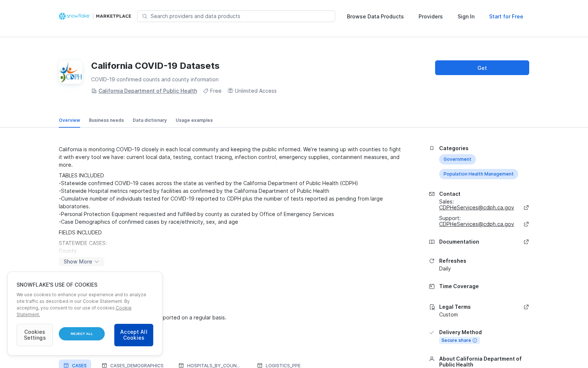Click the Contact envelope icon
Image resolution: width=588 pixels, height=368 pixels.
(432, 194)
